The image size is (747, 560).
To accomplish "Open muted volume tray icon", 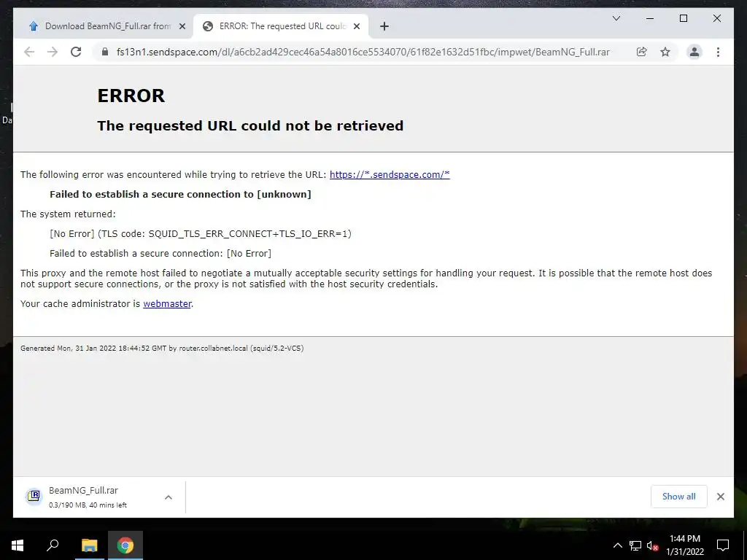I will [x=653, y=545].
